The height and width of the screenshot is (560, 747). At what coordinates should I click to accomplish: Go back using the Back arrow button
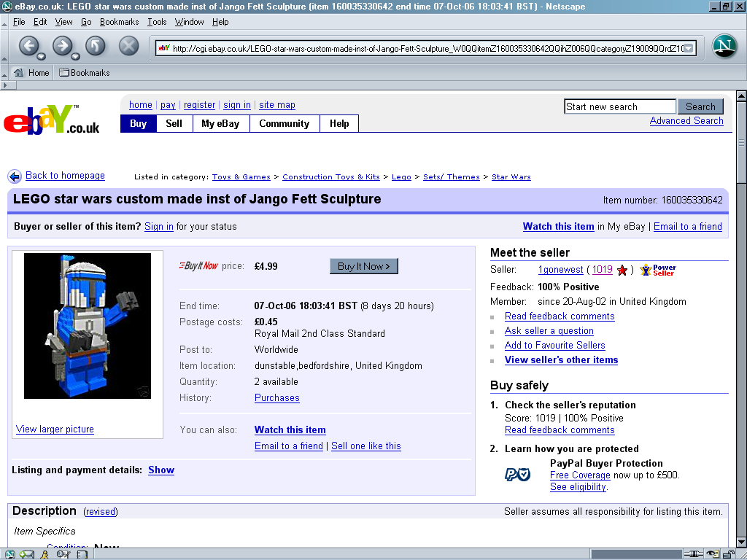tap(28, 46)
